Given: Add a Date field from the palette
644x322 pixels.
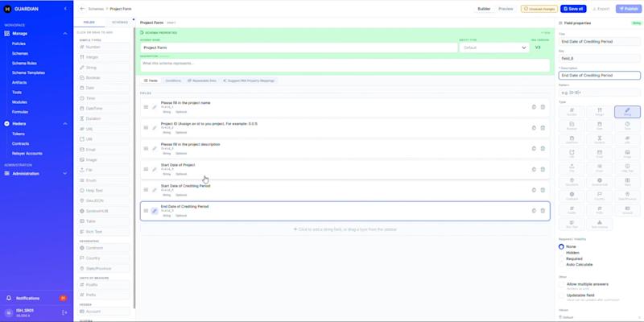Looking at the screenshot, I should (x=104, y=88).
